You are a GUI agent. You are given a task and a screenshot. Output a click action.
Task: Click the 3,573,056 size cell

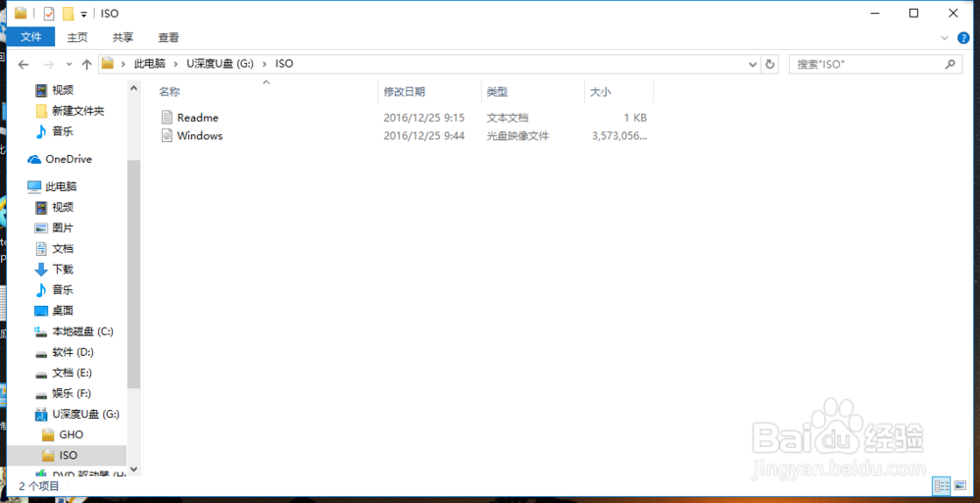coord(618,135)
